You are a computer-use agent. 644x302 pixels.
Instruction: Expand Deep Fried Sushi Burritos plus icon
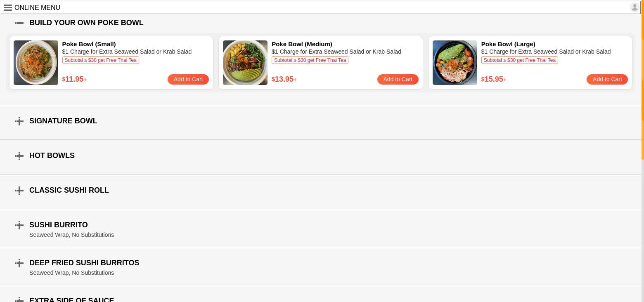point(19,263)
